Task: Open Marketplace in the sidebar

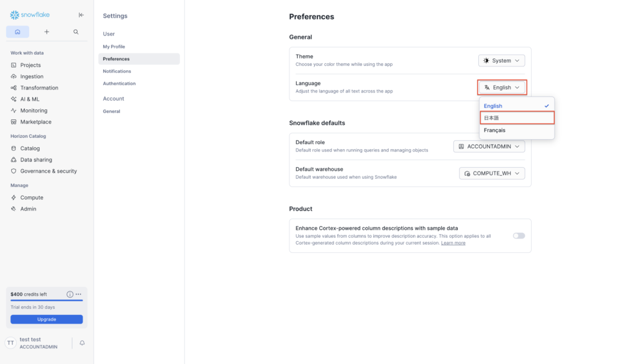Action: [x=35, y=122]
